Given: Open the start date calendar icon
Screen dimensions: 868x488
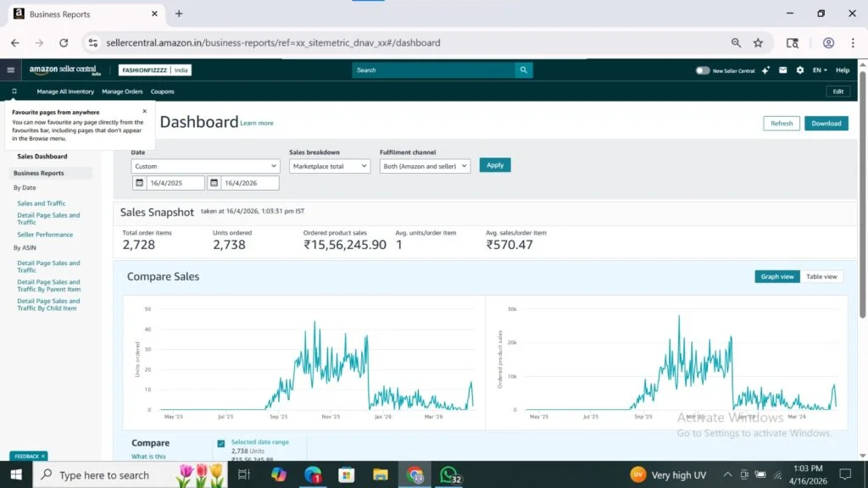Looking at the screenshot, I should 140,183.
